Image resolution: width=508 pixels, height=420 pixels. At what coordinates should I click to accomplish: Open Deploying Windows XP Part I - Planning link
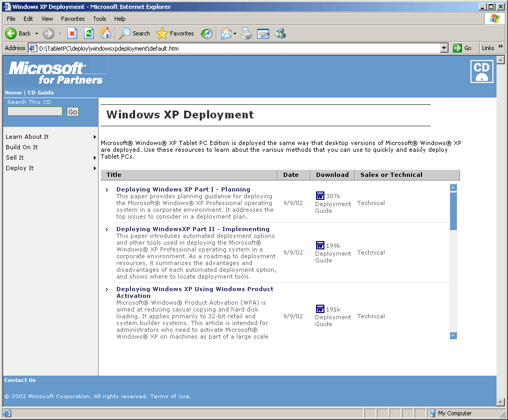coord(183,189)
